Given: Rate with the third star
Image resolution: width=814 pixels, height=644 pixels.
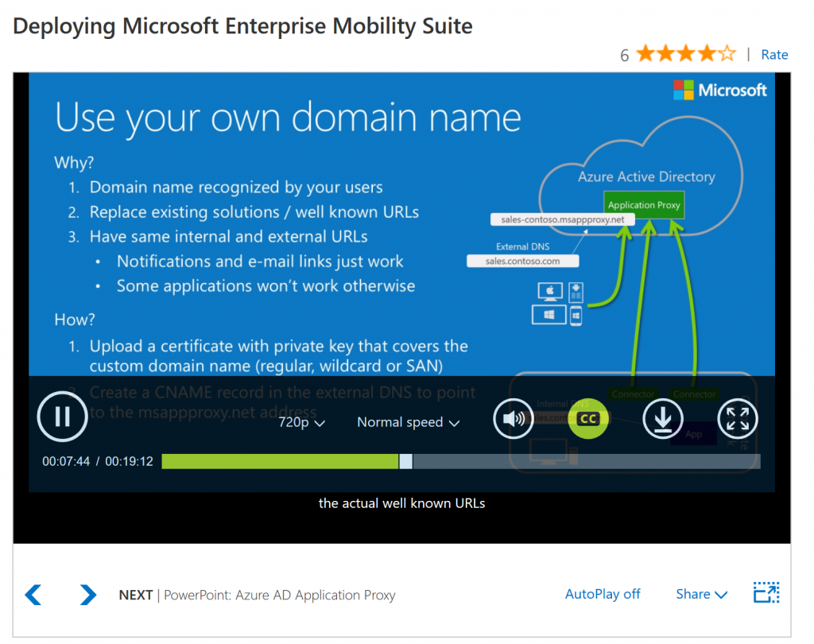Looking at the screenshot, I should click(x=686, y=53).
